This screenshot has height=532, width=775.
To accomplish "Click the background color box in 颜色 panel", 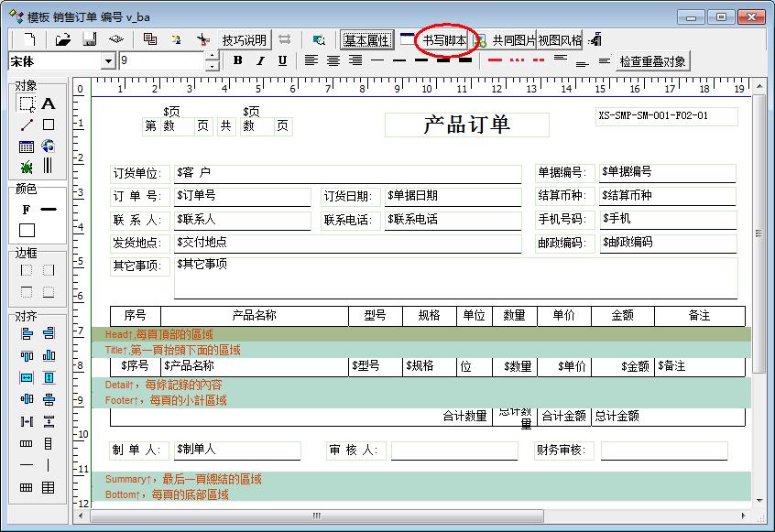I will tap(27, 231).
